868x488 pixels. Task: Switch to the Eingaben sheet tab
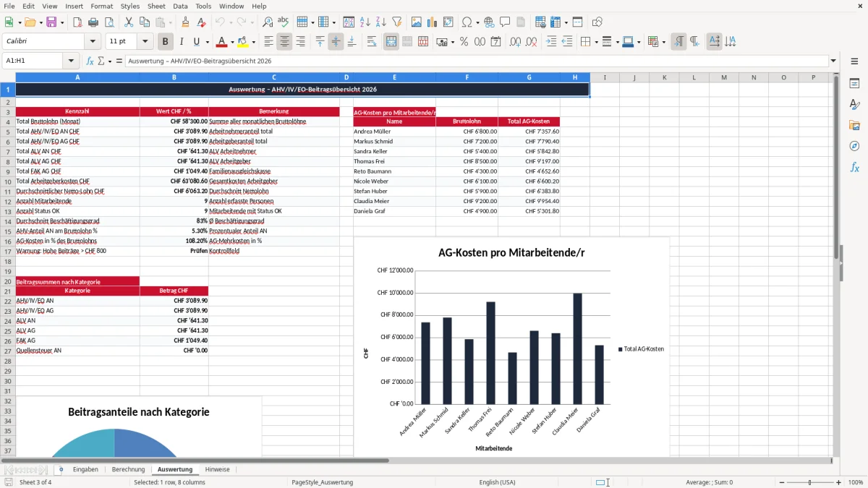tap(85, 469)
